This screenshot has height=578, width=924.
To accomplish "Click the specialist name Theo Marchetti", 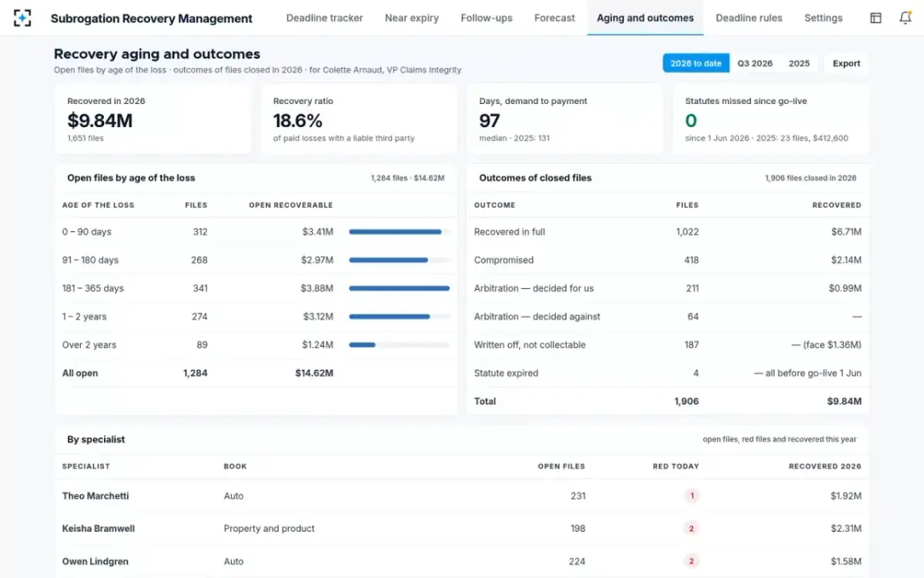I will 95,496.
